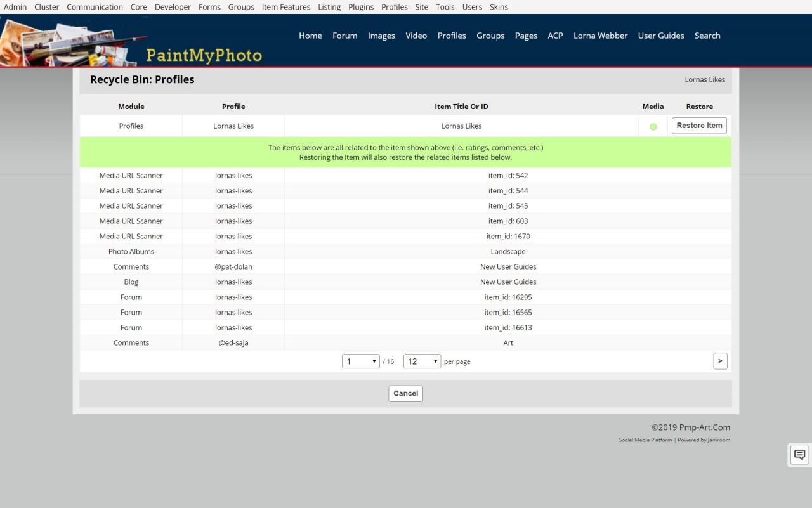Open the Video navigation link
The width and height of the screenshot is (812, 508).
416,36
